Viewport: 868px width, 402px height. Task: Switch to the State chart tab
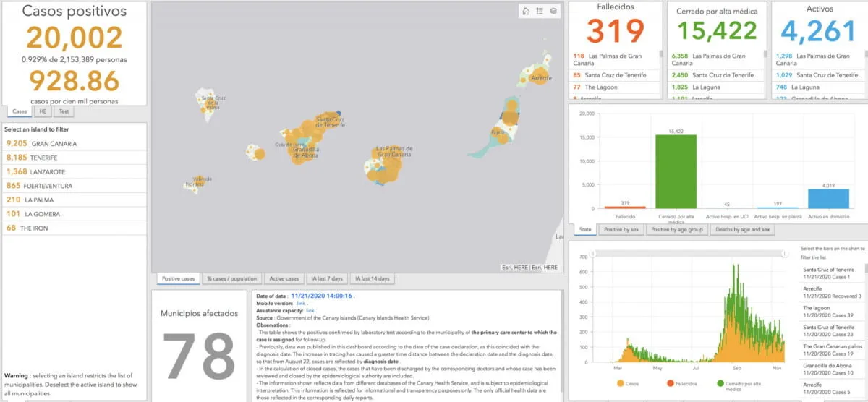click(584, 230)
